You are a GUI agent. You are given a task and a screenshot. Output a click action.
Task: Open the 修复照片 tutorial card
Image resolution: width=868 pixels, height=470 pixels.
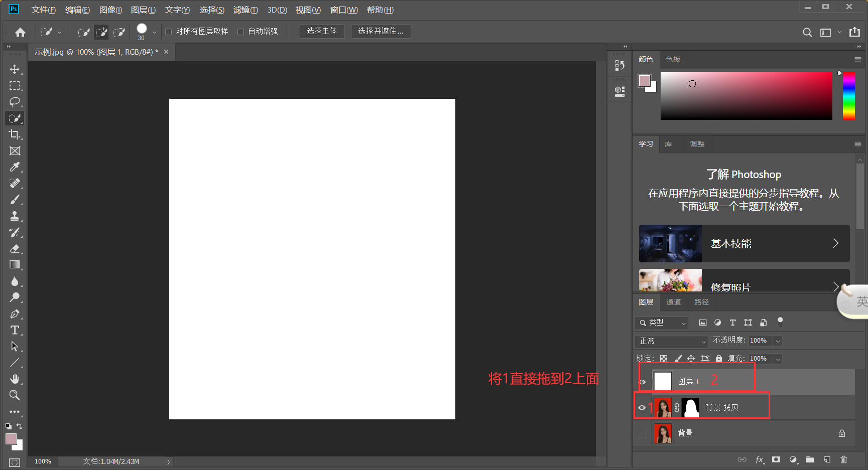click(744, 280)
